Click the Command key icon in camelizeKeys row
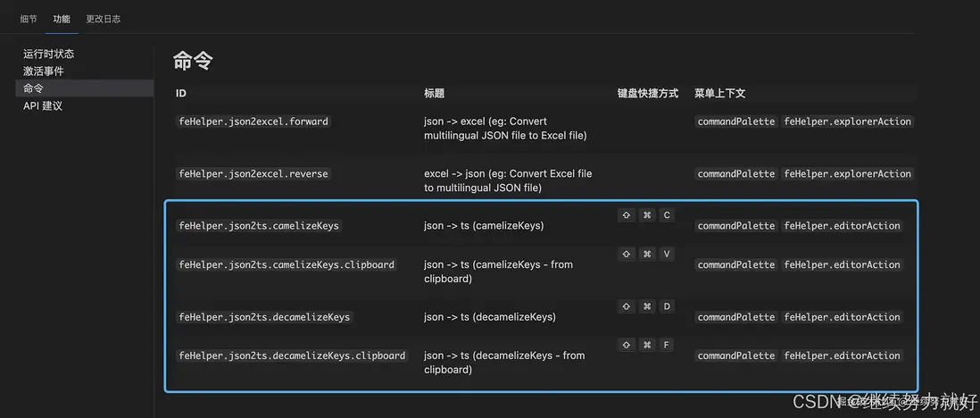The width and height of the screenshot is (980, 418). 646,215
